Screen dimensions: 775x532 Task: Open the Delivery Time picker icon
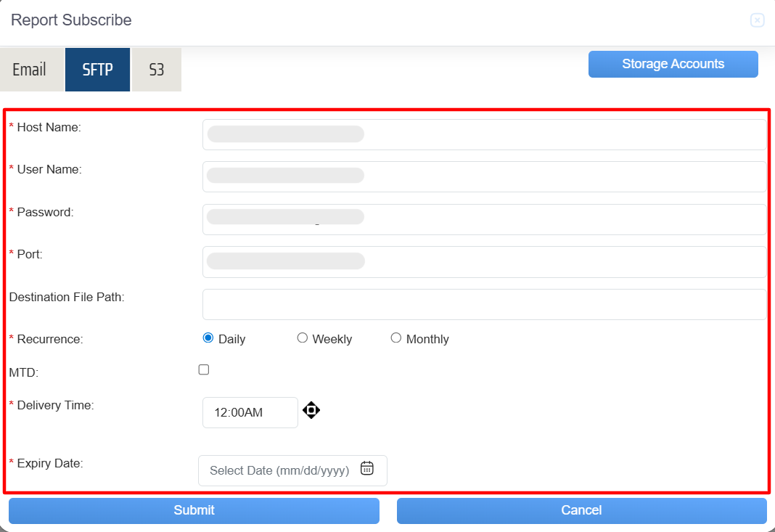pyautogui.click(x=311, y=410)
